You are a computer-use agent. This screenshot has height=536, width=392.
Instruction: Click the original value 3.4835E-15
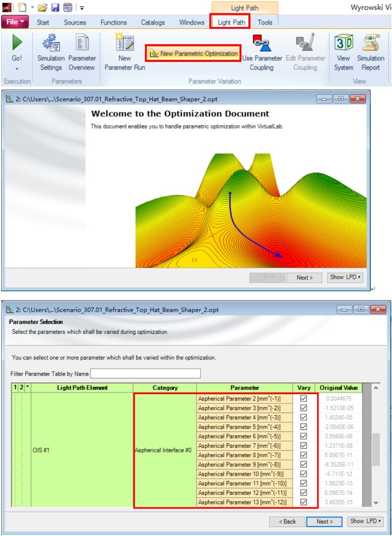(338, 502)
